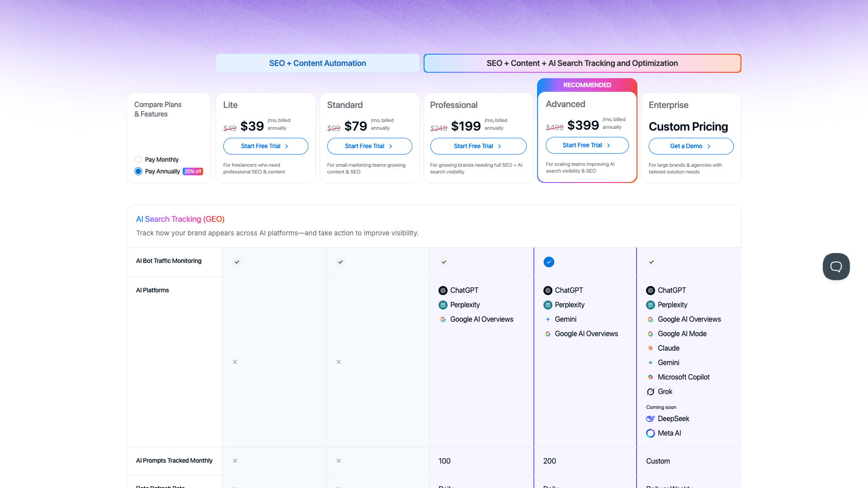
Task: Select the AI Search Tracking and Optimization tab
Action: 582,63
